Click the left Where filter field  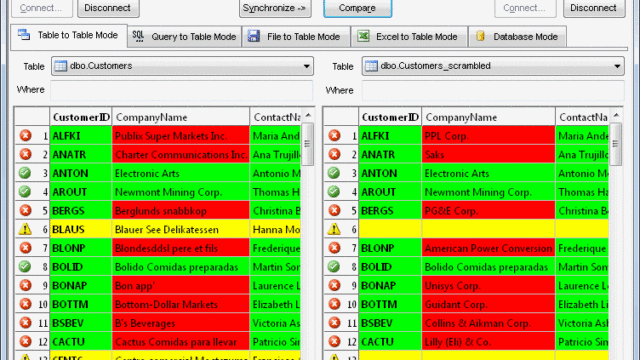point(182,90)
